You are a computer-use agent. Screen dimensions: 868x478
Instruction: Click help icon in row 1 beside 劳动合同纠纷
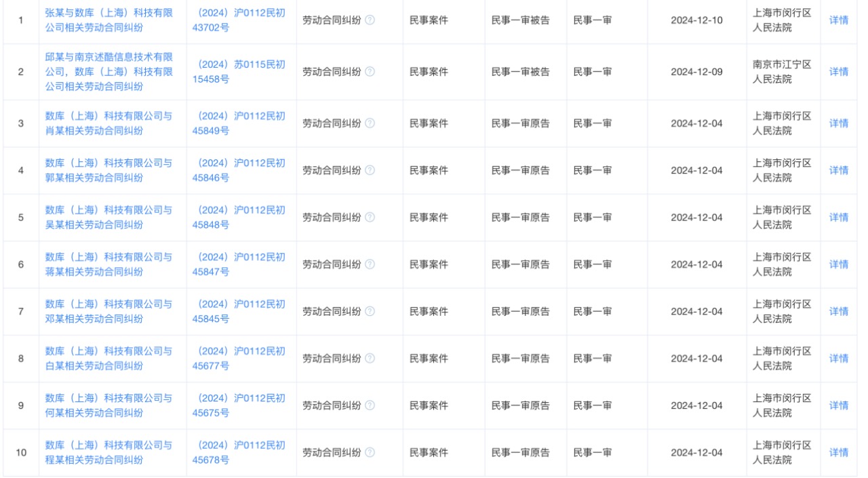[370, 20]
